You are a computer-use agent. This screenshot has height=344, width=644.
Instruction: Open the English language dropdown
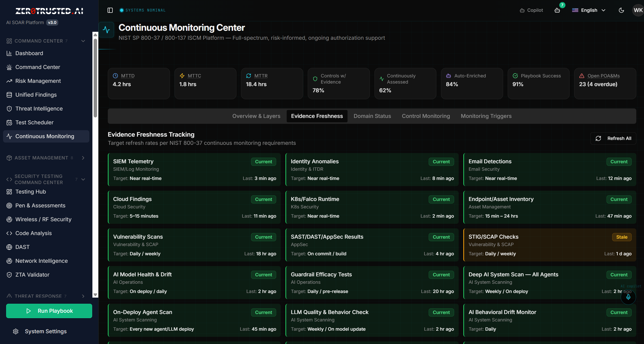[589, 10]
